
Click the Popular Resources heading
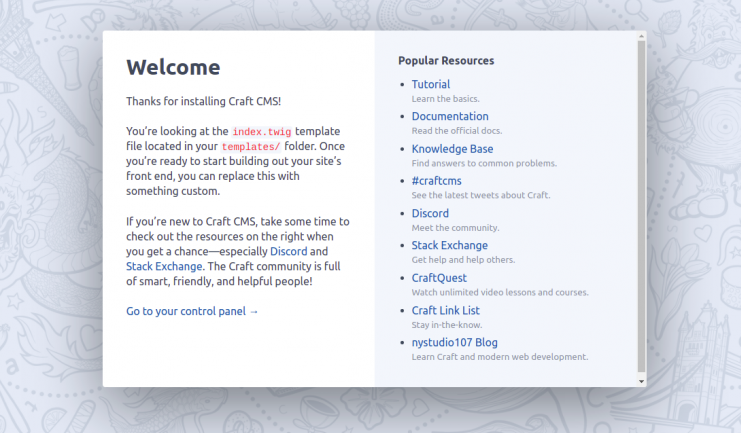446,61
